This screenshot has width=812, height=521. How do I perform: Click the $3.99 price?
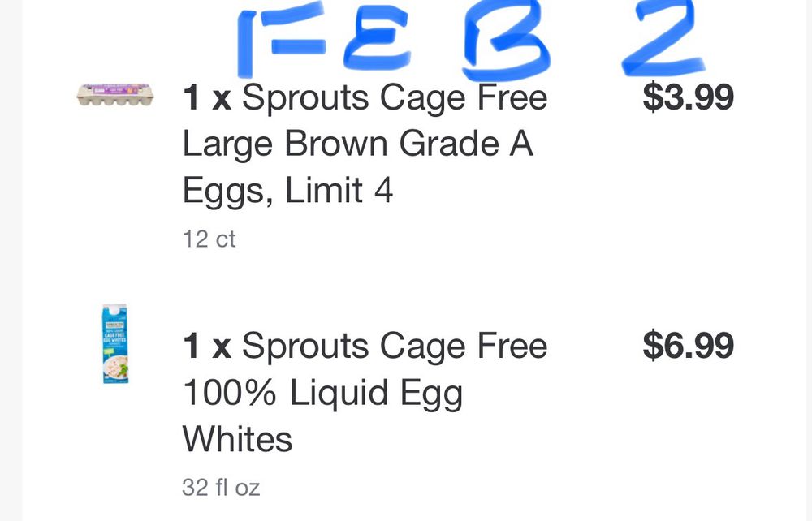688,97
